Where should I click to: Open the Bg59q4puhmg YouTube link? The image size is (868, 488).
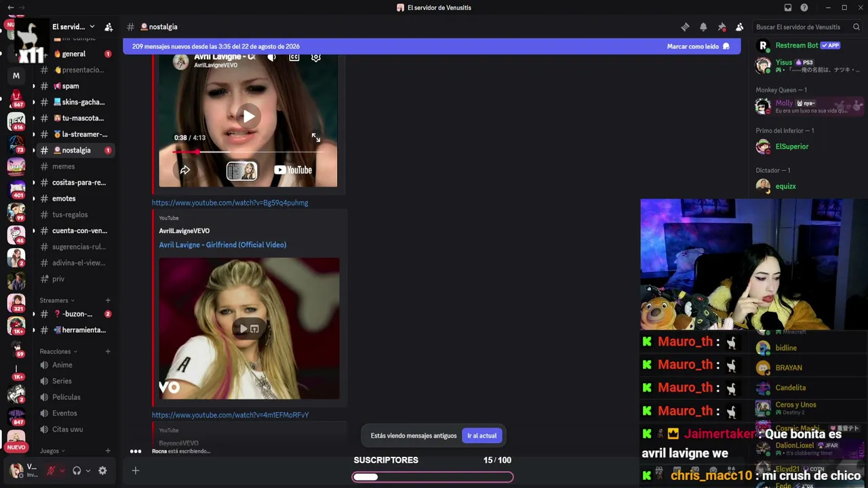230,203
